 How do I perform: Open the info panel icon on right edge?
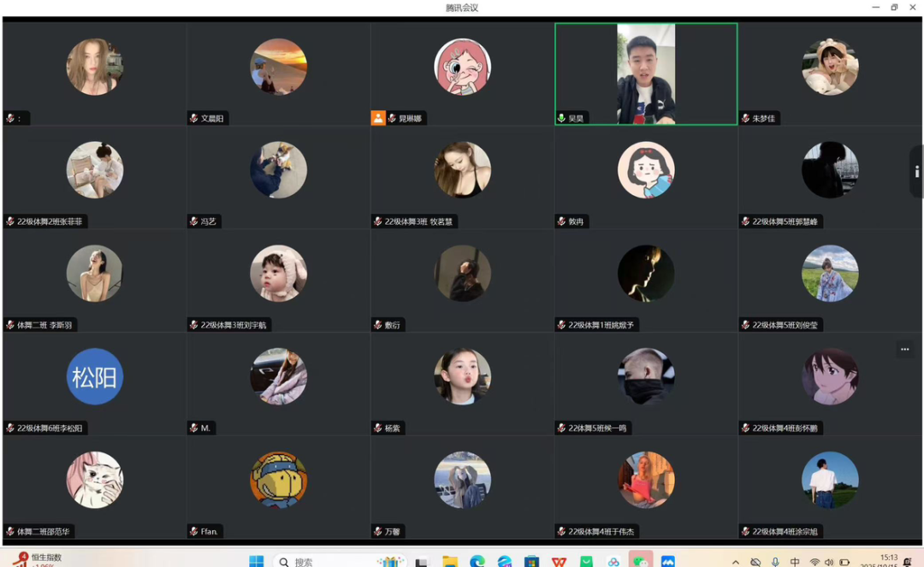coord(916,172)
